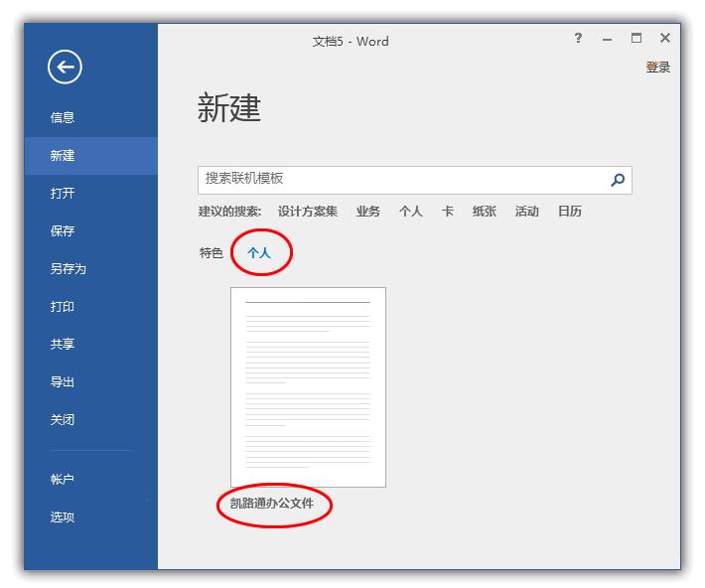The height and width of the screenshot is (588, 705).
Task: Click the back arrow to exit Backstage
Action: click(x=65, y=67)
